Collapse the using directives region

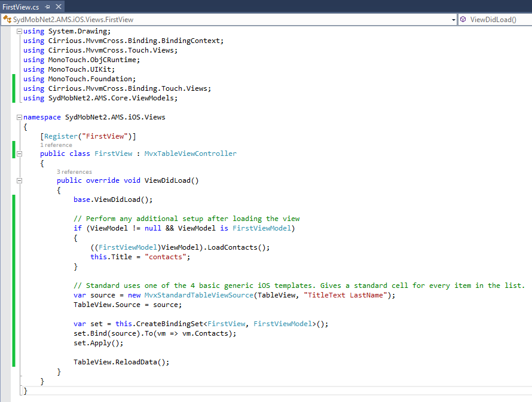19,31
